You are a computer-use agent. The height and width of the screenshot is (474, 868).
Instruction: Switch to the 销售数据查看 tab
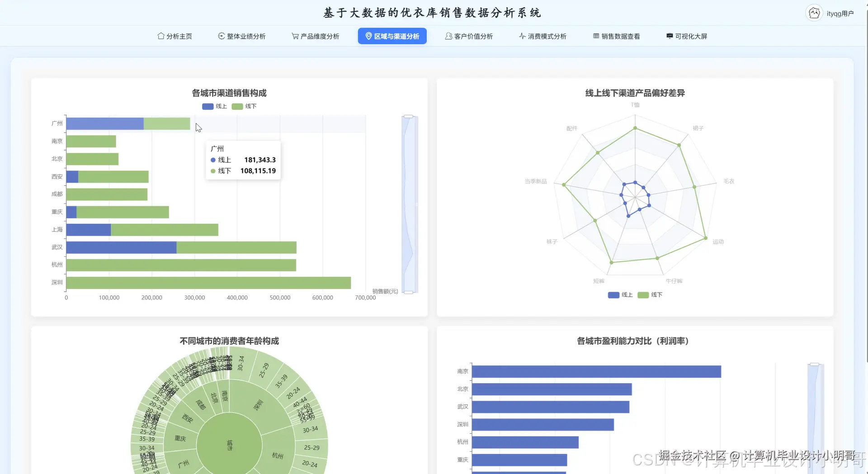(617, 36)
